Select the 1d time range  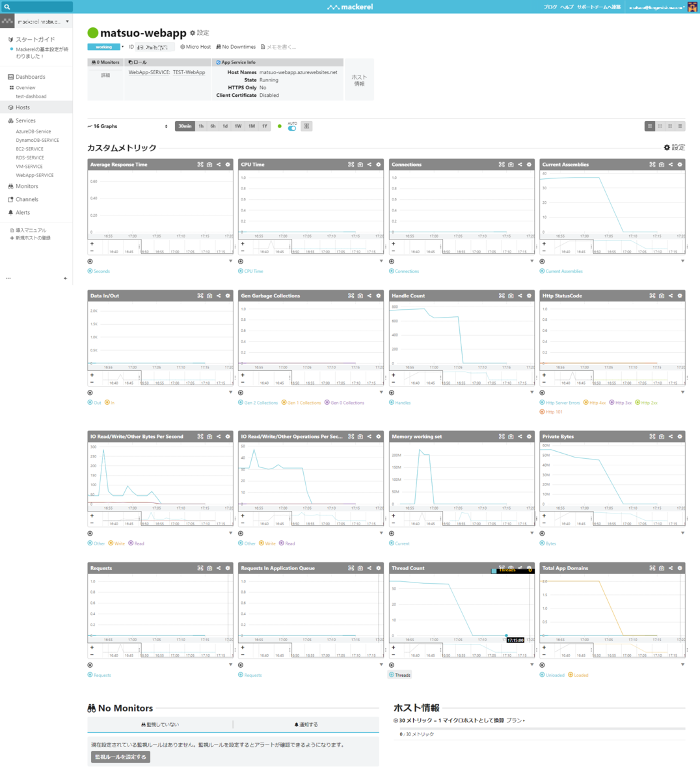225,126
